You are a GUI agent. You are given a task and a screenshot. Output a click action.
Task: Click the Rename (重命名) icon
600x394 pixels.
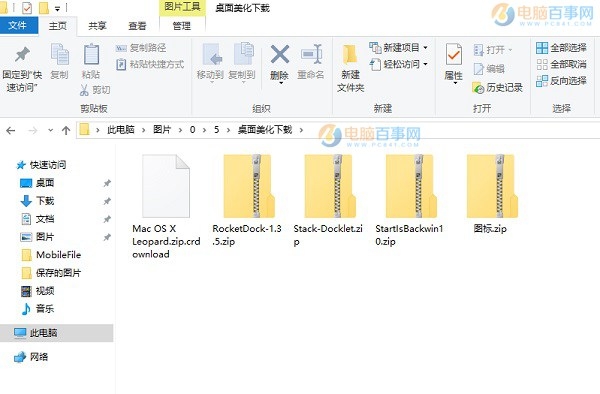[311, 54]
